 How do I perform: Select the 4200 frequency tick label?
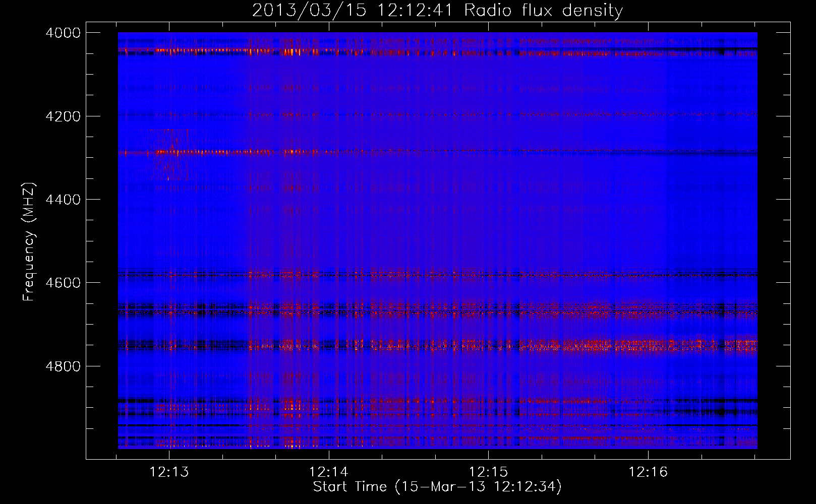click(63, 116)
